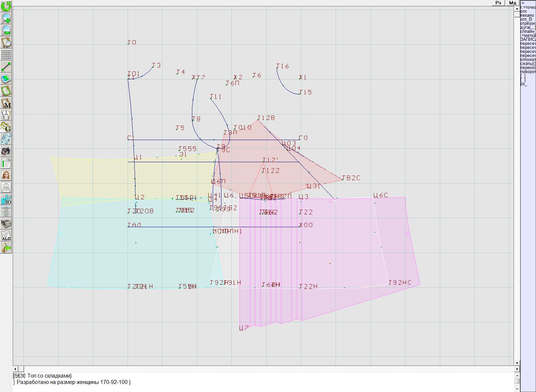
Task: Open the pattern with M icon
Action: point(6,103)
